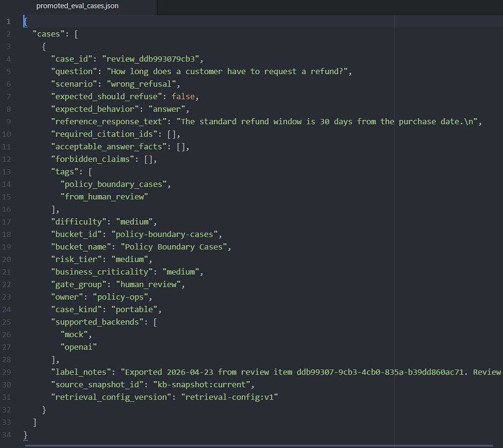Image resolution: width=503 pixels, height=448 pixels.
Task: Select the promoted_eval_cases.json tab
Action: pyautogui.click(x=77, y=6)
